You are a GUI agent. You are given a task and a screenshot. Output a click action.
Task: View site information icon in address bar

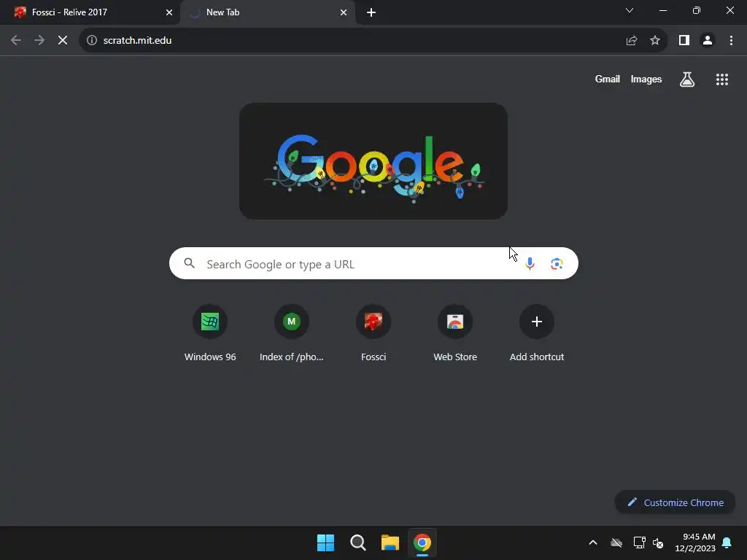92,41
